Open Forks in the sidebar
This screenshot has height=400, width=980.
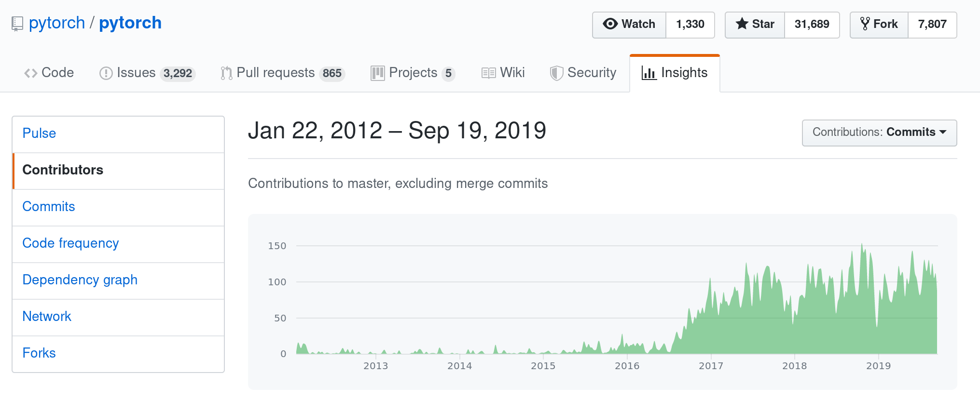[118, 353]
